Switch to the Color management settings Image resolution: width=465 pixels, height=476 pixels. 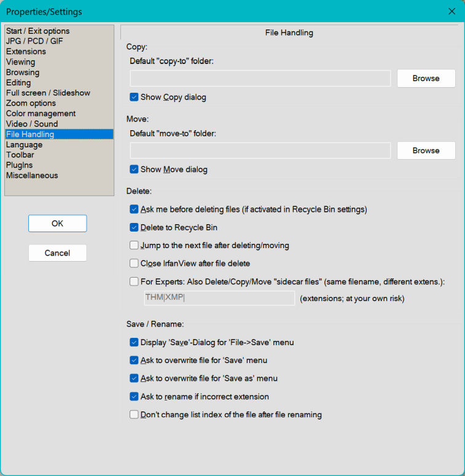[x=41, y=114]
